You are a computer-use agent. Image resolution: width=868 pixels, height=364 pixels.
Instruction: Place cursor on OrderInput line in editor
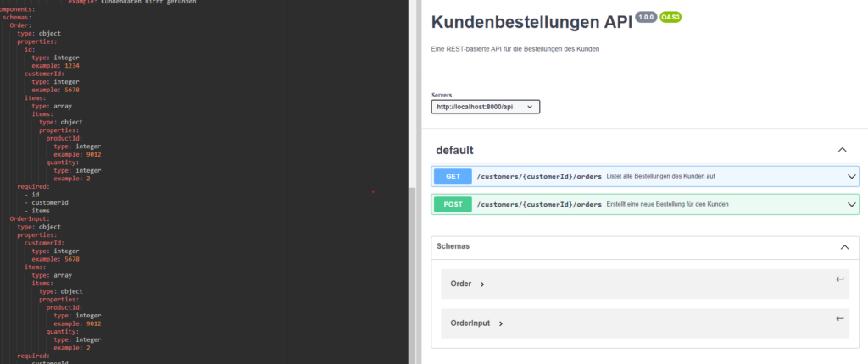tap(30, 218)
